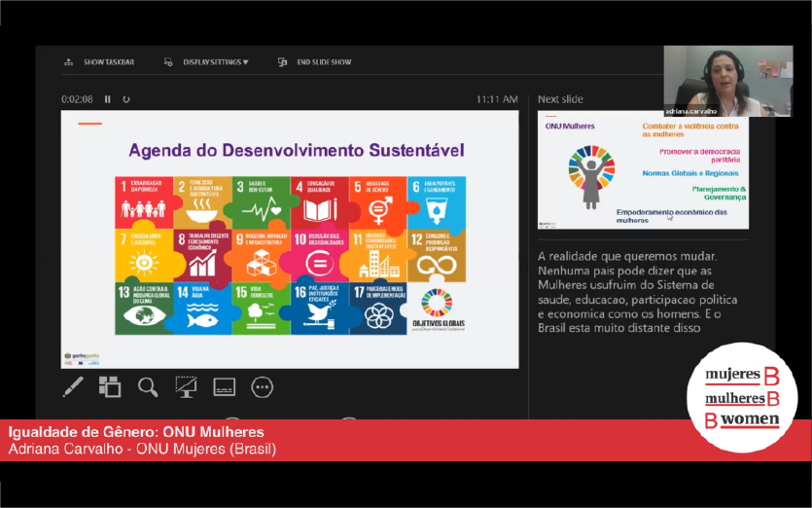Click the 'Adriana Carvalho - ONU Mujeres (Brasil)' caption

click(x=142, y=449)
